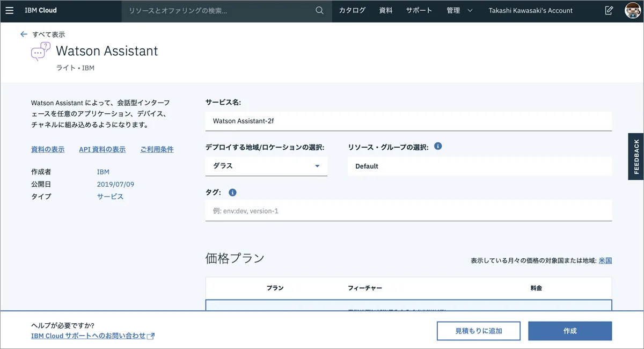Viewport: 644px width, 349px height.
Task: Click the 作成 create button
Action: coord(570,331)
